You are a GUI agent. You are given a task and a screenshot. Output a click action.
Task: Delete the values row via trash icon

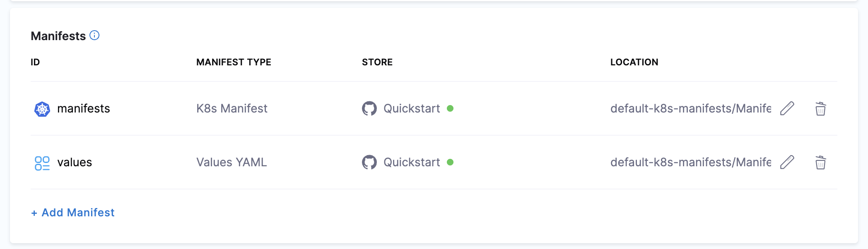pyautogui.click(x=820, y=163)
